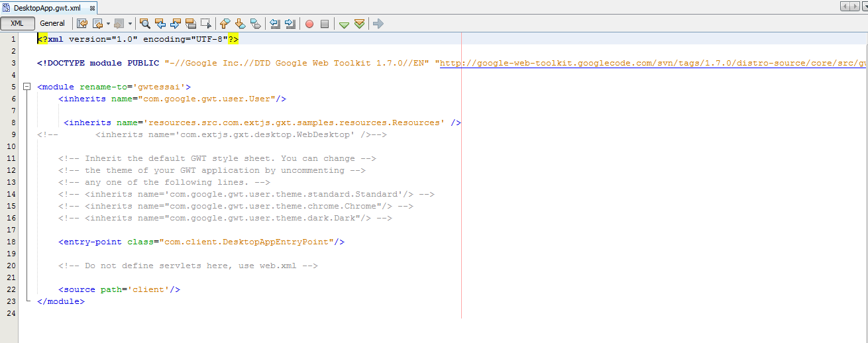The width and height of the screenshot is (868, 343).
Task: Run Validate XML with the double triangle
Action: (359, 24)
